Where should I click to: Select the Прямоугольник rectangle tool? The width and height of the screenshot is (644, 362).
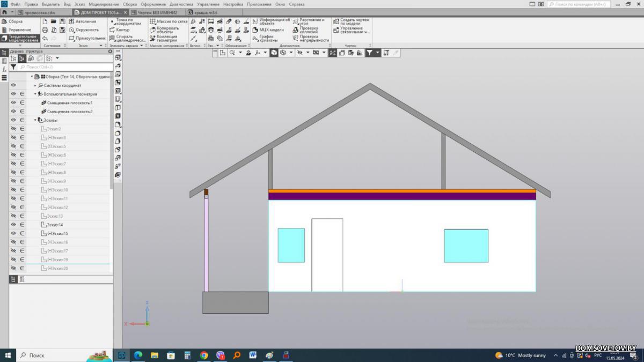pyautogui.click(x=87, y=38)
